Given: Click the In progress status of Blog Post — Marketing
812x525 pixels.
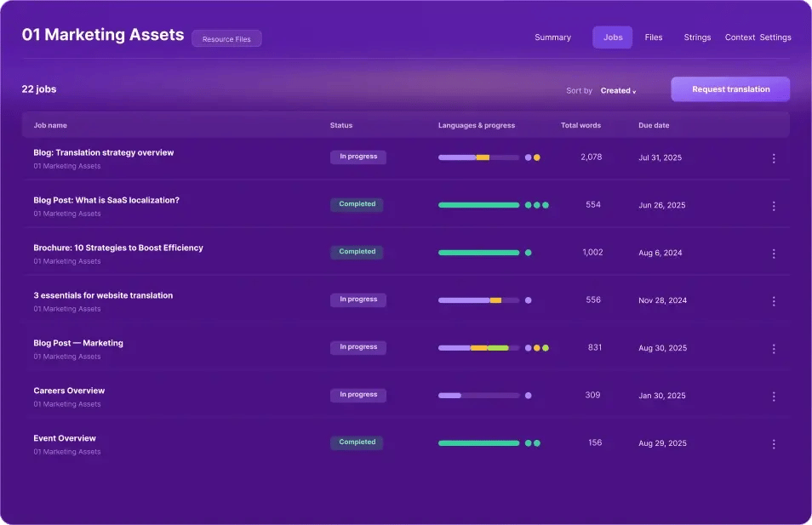Looking at the screenshot, I should pos(358,347).
